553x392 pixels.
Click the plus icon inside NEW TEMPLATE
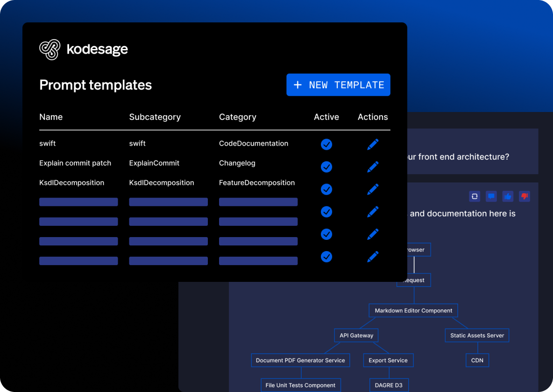(x=298, y=84)
